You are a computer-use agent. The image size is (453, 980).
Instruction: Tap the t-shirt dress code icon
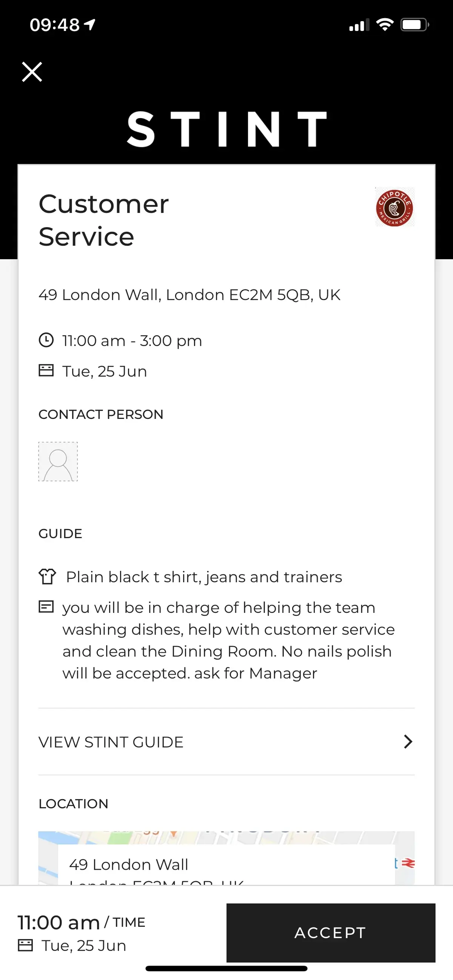click(47, 576)
